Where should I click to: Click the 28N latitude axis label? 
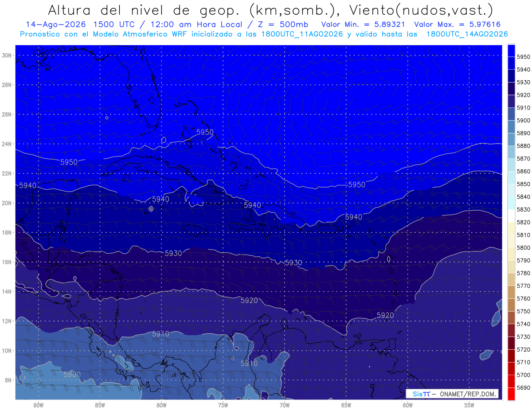click(7, 85)
